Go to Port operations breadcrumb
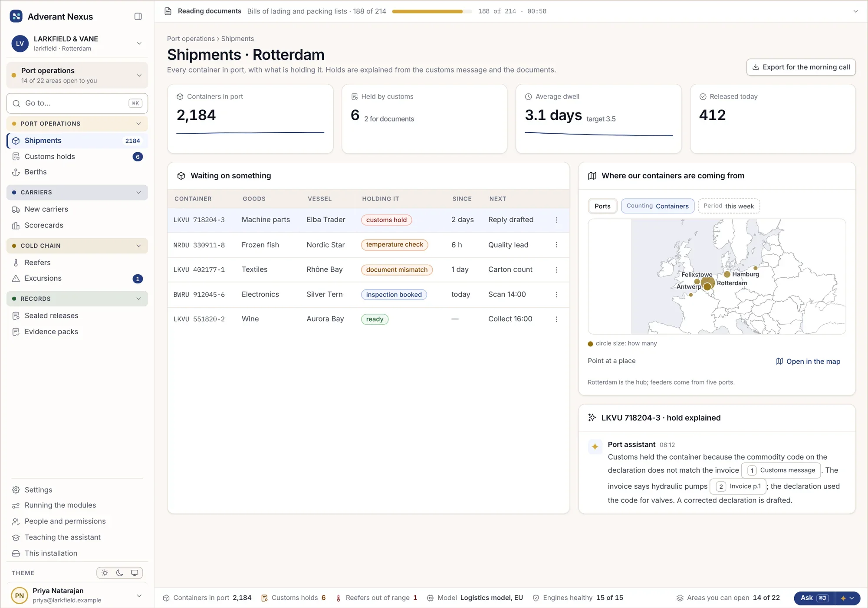Viewport: 868px width, 608px height. 191,39
